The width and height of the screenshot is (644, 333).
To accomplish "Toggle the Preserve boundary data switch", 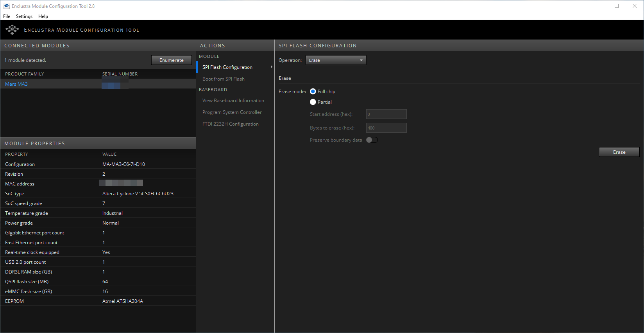I will [372, 140].
